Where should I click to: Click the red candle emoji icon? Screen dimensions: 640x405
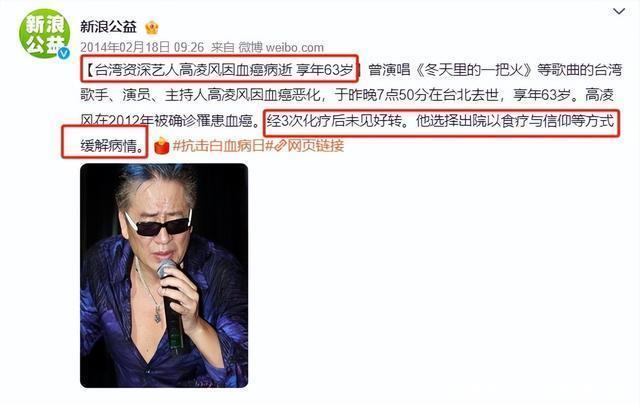(x=162, y=146)
